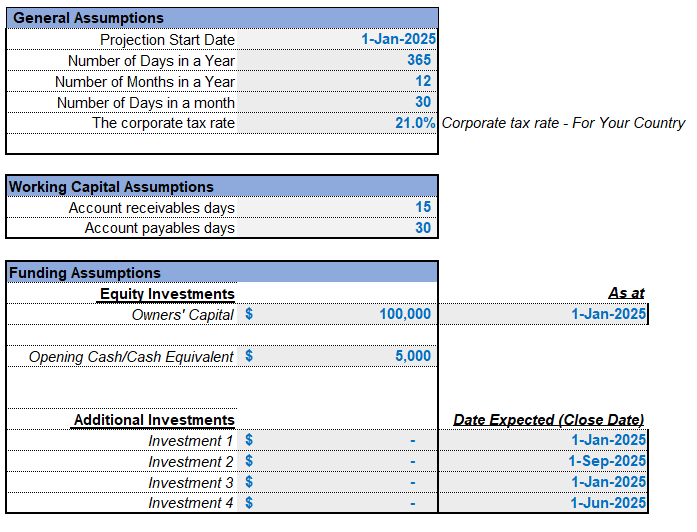Click the Working Capital Assumptions header
Viewport: 697px width, 532px height.
tap(222, 187)
